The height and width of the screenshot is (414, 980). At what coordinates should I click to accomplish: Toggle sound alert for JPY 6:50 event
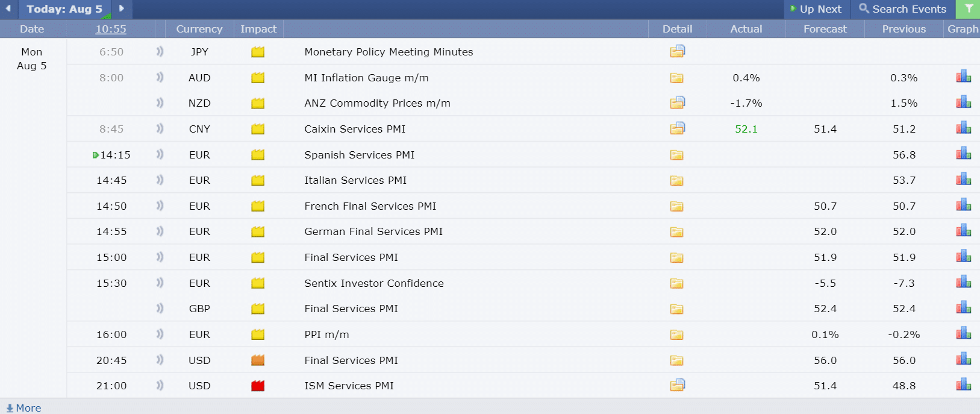tap(160, 51)
